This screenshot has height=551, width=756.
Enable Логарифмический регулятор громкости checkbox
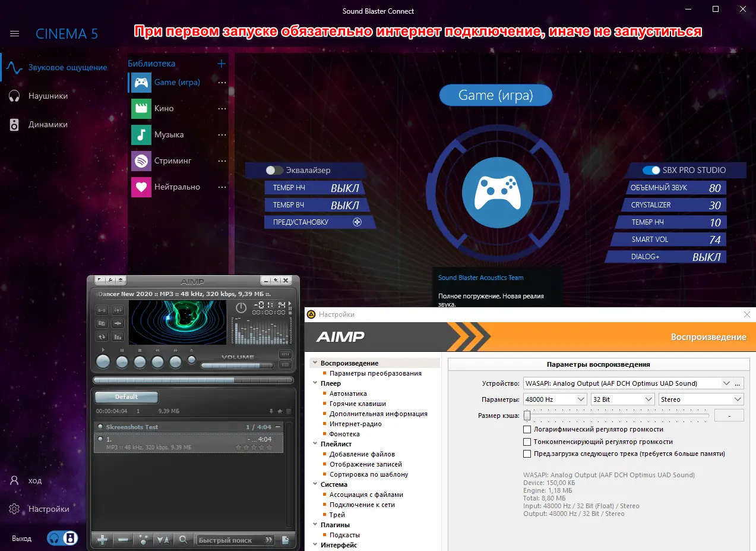(x=527, y=429)
